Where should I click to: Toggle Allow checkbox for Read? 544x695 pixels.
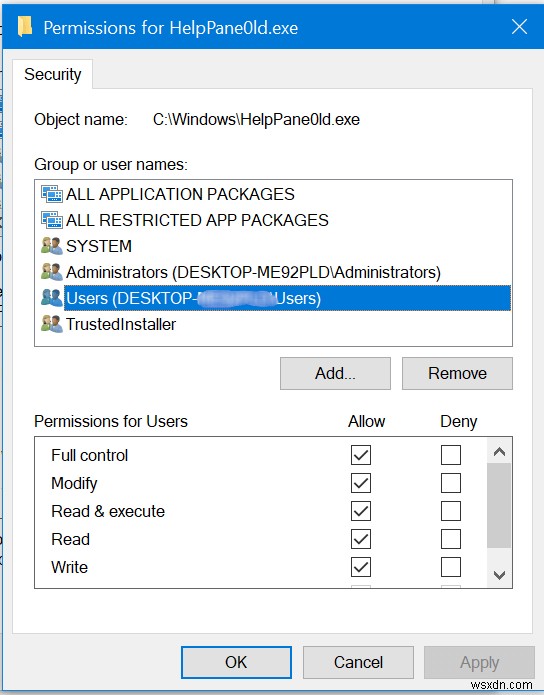click(361, 539)
